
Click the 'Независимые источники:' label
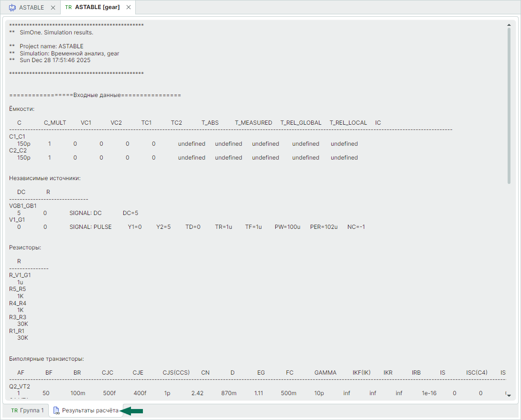[44, 178]
